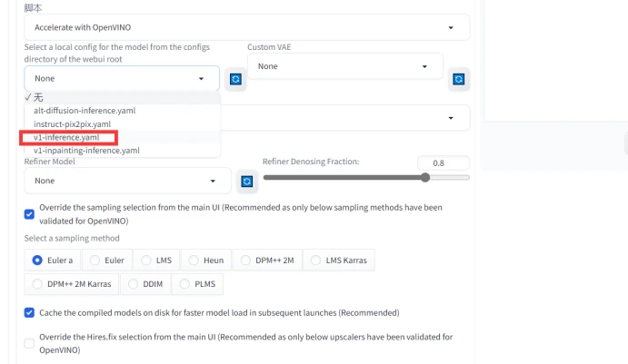
Task: Pick the DDIM sampling method
Action: [x=145, y=284]
